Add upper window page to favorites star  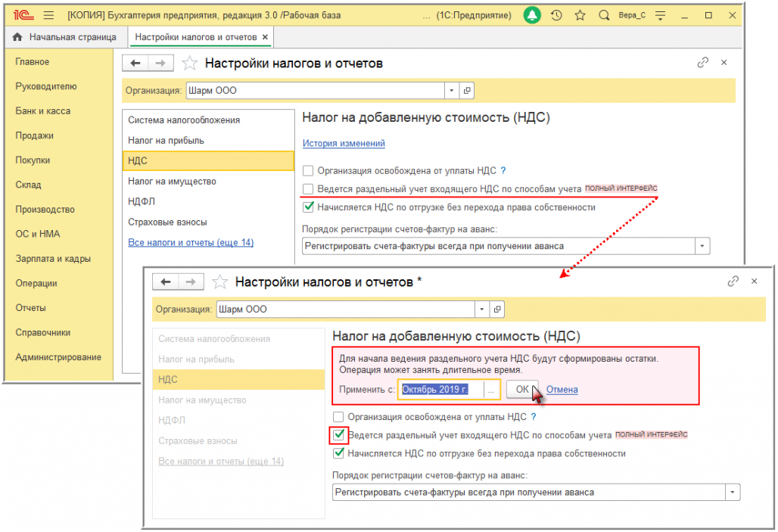point(189,63)
